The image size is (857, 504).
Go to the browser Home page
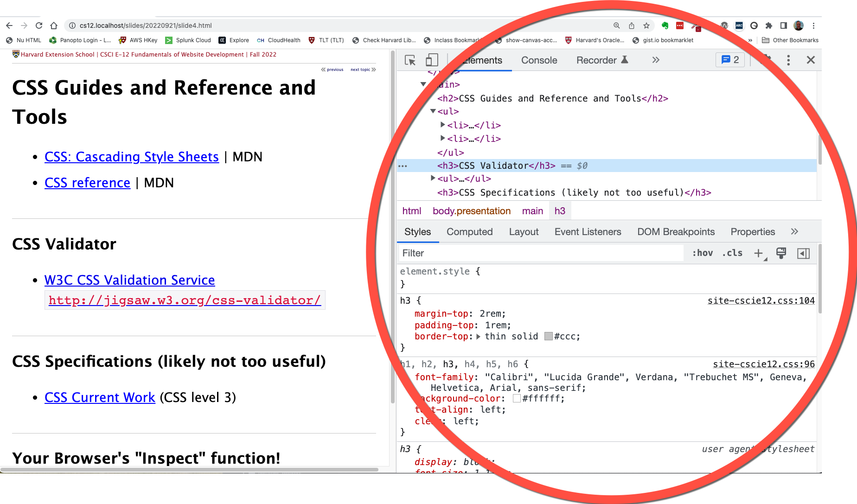(x=54, y=26)
